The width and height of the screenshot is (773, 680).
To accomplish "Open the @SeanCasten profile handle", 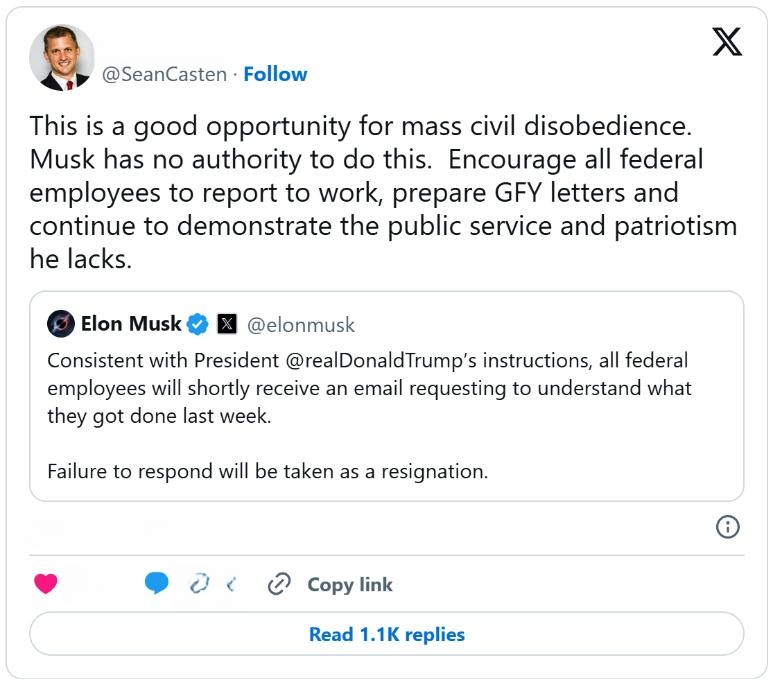I will 164,74.
